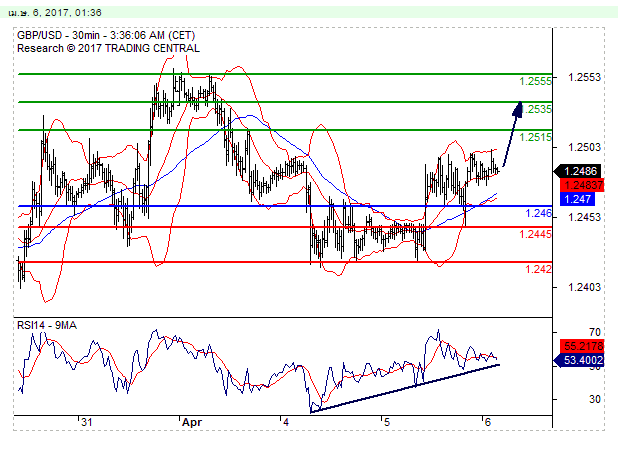Image resolution: width=618 pixels, height=449 pixels.
Task: Click the blue 1.246 pivot label
Action: tap(538, 214)
